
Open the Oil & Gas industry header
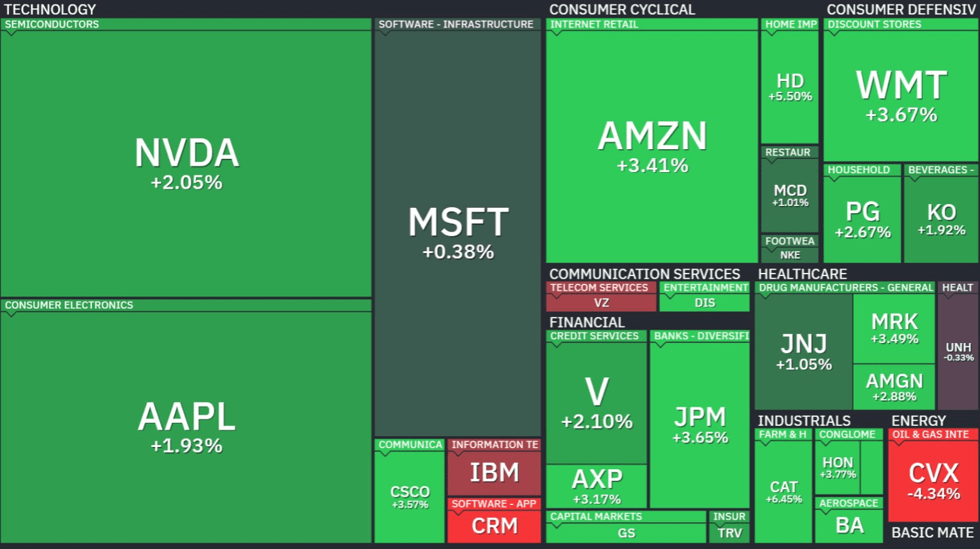(930, 434)
